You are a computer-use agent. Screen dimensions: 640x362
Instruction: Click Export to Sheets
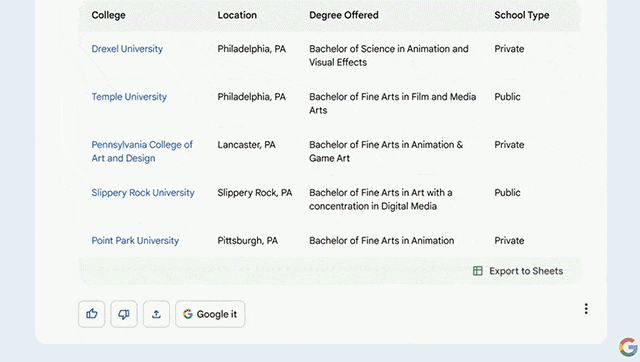[x=518, y=271]
